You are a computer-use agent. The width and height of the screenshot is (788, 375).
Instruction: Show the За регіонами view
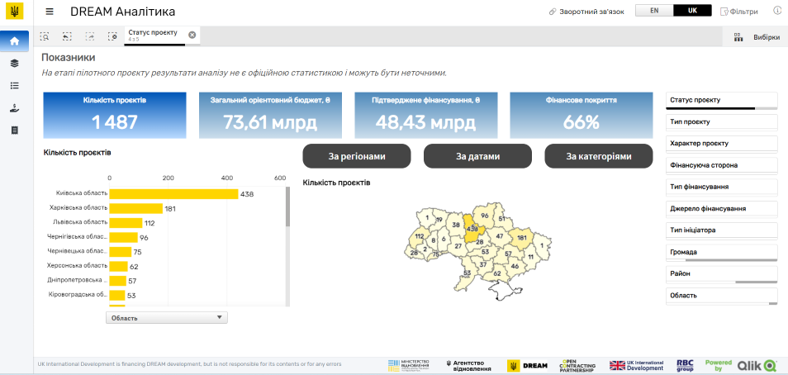tap(357, 156)
